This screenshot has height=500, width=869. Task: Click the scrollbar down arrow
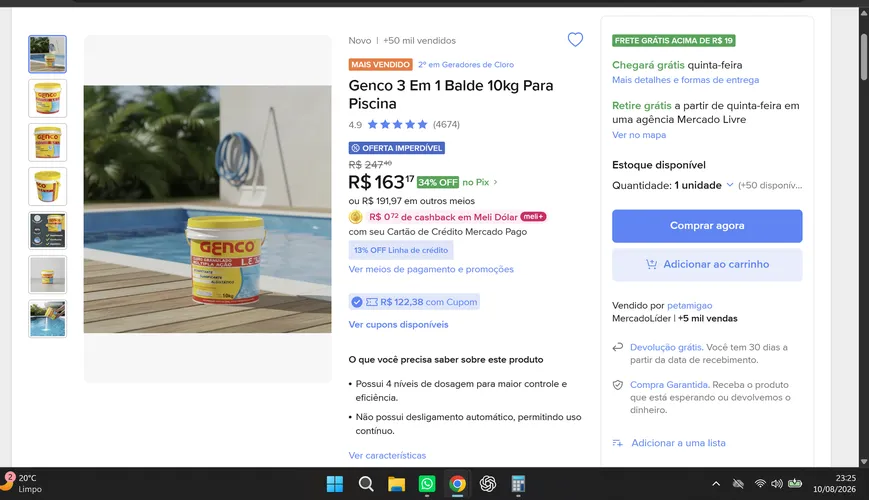863,462
